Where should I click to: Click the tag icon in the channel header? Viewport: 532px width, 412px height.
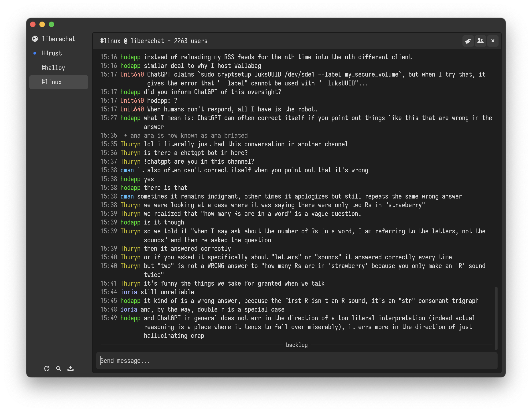pos(468,41)
